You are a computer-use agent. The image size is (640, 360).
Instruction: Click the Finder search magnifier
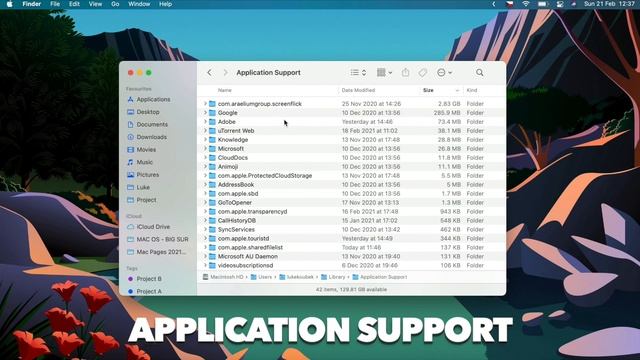point(480,73)
